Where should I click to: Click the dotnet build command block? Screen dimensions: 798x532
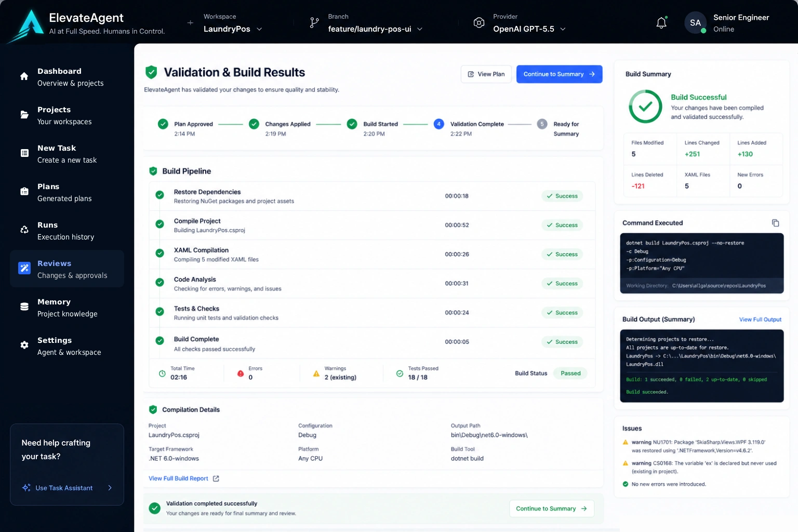click(x=702, y=263)
